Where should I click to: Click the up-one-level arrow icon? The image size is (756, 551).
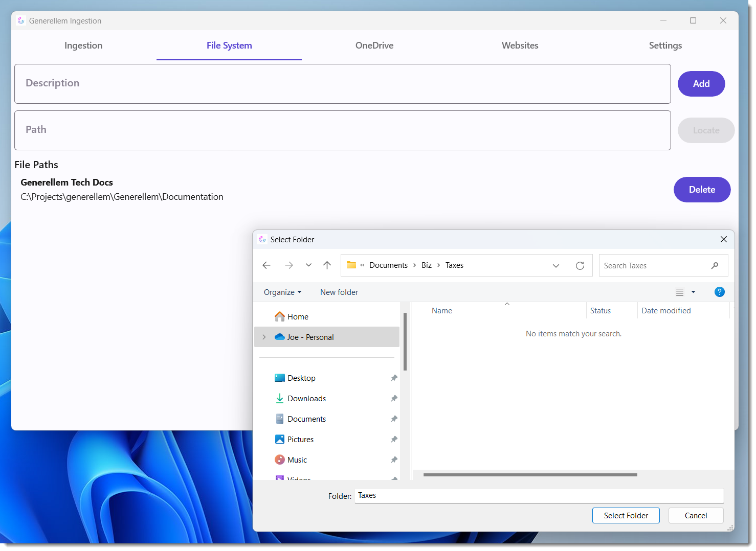point(327,265)
